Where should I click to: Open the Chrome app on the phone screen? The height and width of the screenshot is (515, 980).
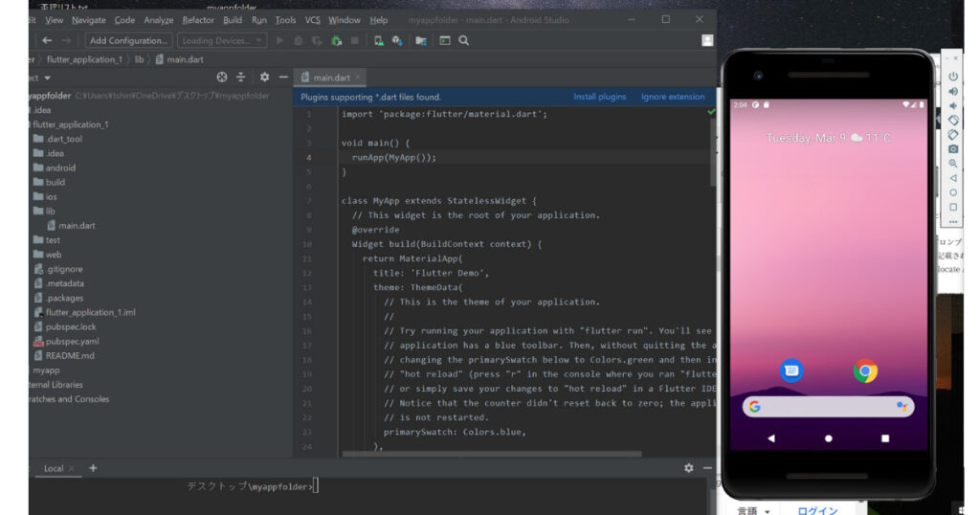(x=865, y=370)
